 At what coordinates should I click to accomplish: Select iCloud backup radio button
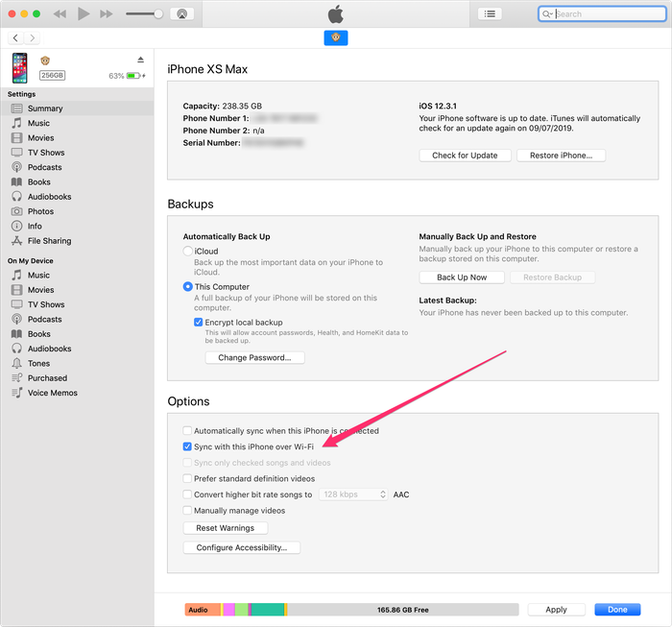coord(188,251)
